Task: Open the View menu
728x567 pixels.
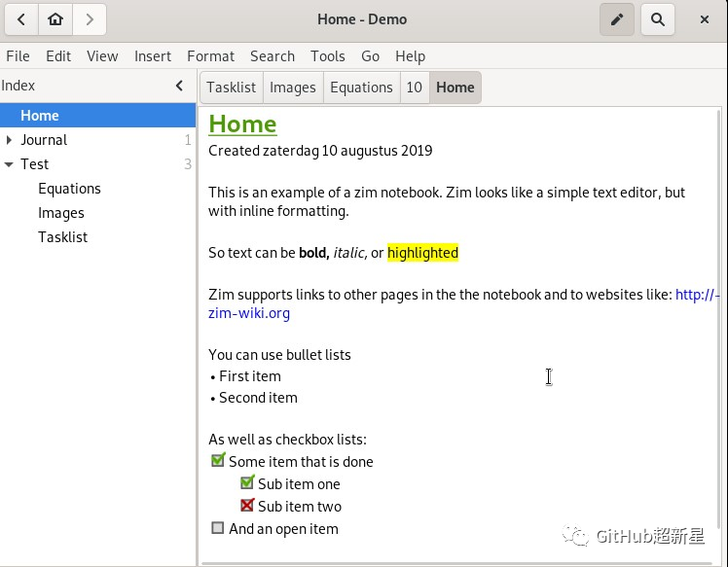Action: pyautogui.click(x=102, y=56)
